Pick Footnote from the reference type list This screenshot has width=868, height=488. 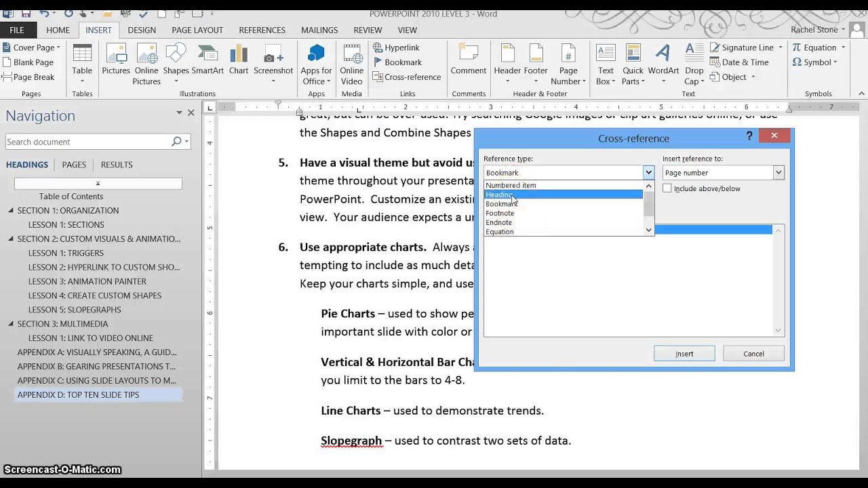click(x=564, y=213)
